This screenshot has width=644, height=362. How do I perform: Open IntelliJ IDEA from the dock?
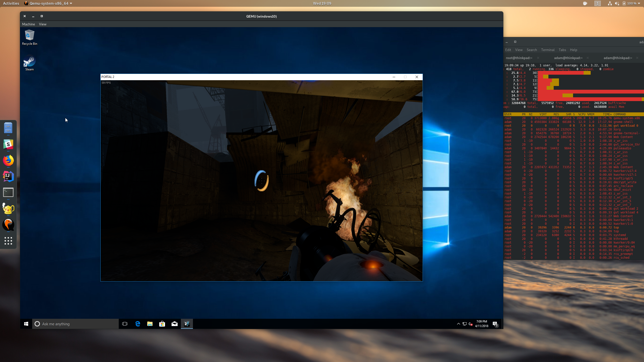pyautogui.click(x=8, y=176)
